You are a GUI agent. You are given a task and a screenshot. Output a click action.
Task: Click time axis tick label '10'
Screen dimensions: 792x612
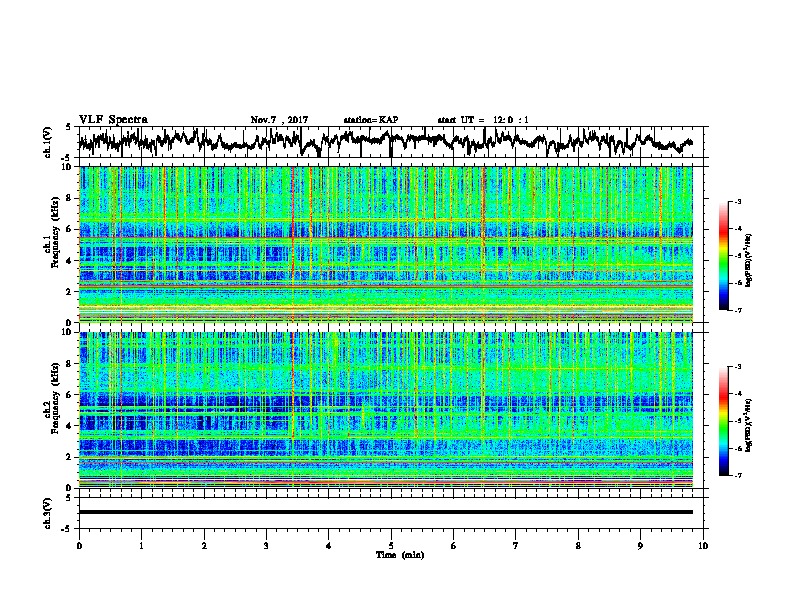[703, 546]
